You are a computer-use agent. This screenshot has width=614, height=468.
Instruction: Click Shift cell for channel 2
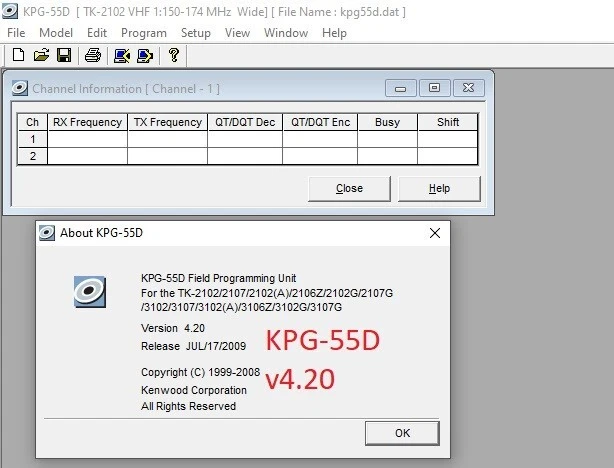(x=448, y=156)
